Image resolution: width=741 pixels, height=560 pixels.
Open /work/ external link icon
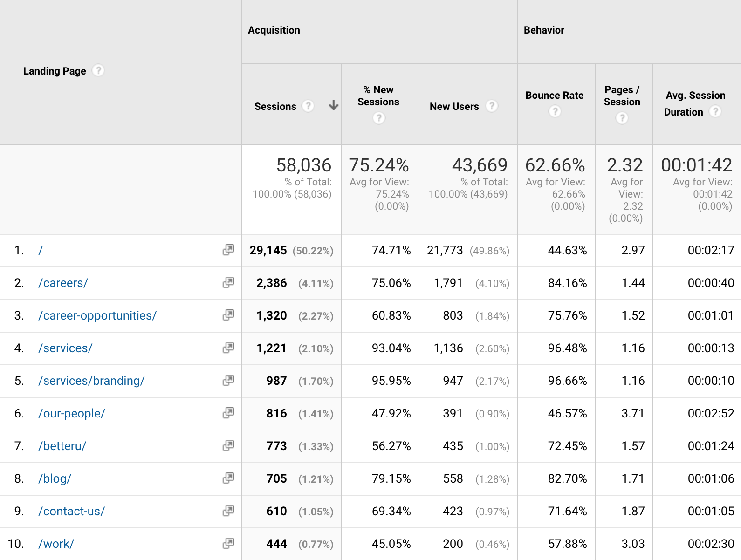pos(228,543)
